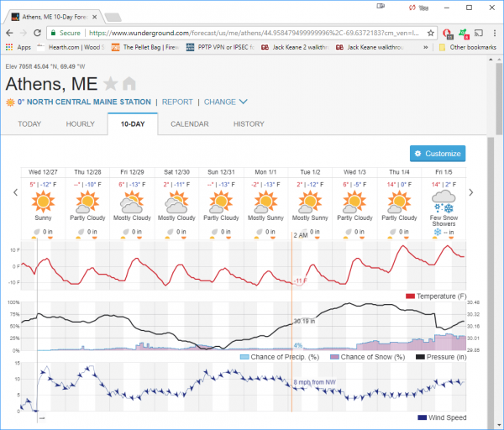This screenshot has height=430, width=504.
Task: Favorite Athens, ME with the star icon
Action: 111,84
